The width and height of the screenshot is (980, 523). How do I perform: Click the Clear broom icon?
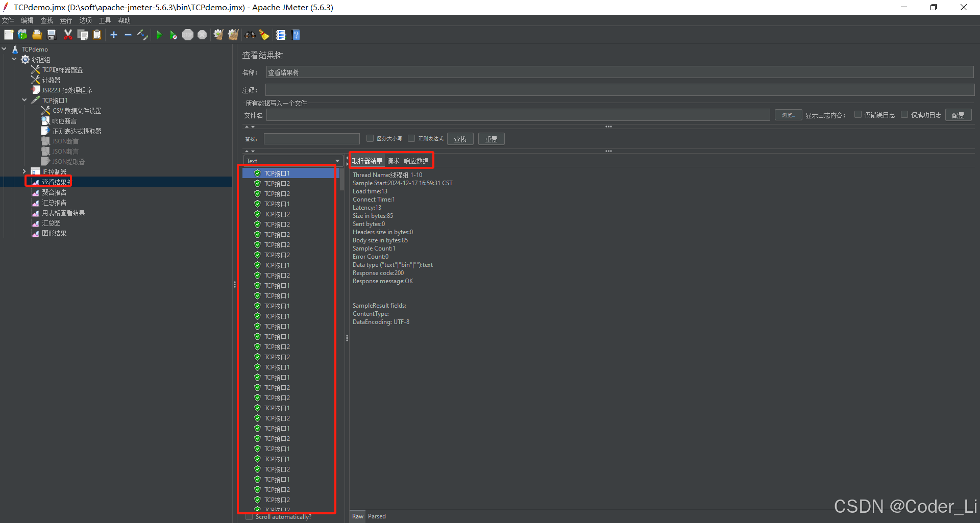pyautogui.click(x=218, y=35)
